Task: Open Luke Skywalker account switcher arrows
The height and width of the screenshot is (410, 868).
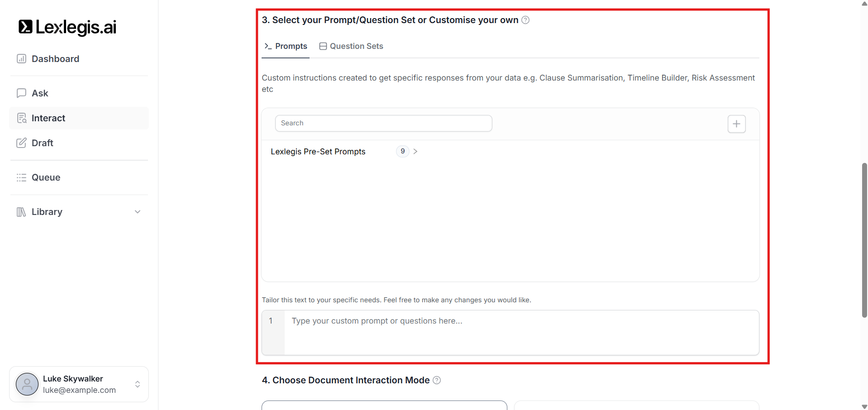Action: [138, 384]
